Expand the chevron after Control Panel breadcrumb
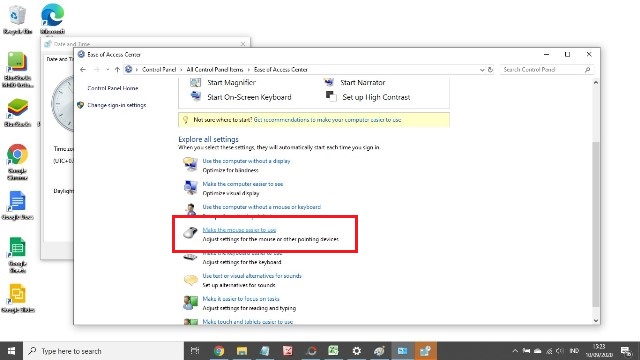This screenshot has width=640, height=360. [181, 70]
